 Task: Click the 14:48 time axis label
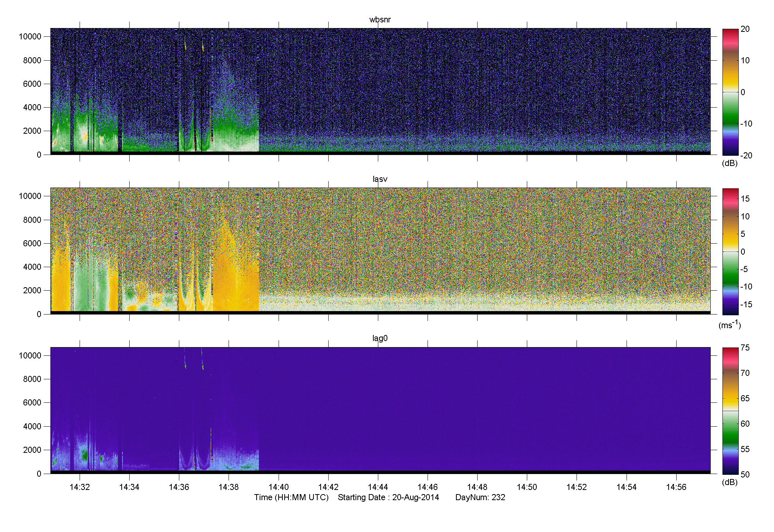click(x=477, y=487)
